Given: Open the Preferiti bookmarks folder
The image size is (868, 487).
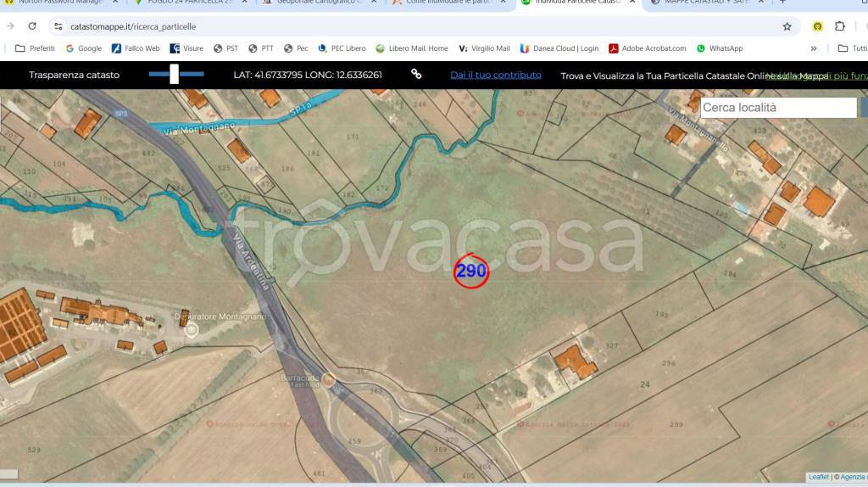Looking at the screenshot, I should coord(35,48).
